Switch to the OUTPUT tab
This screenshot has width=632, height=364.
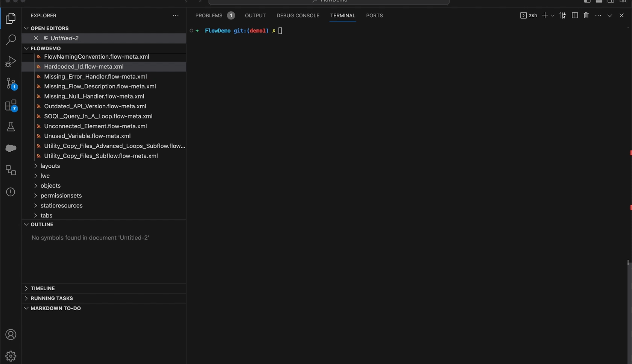click(255, 15)
